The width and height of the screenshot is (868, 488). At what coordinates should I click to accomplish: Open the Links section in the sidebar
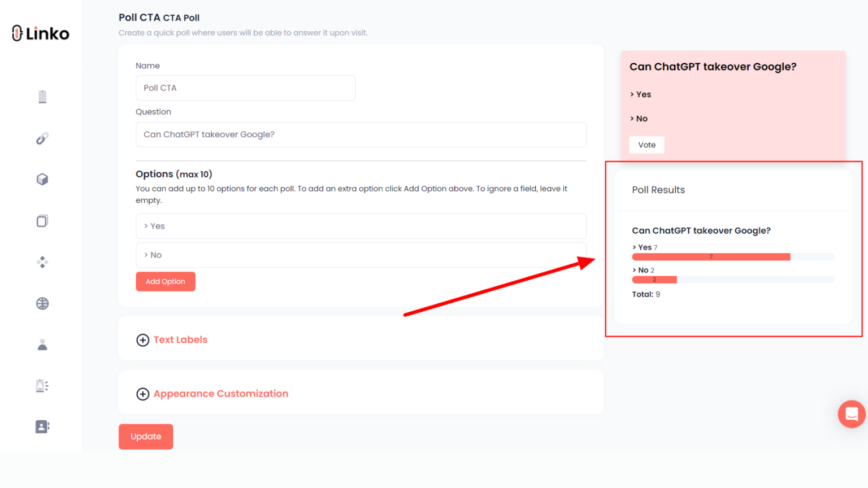(x=42, y=138)
